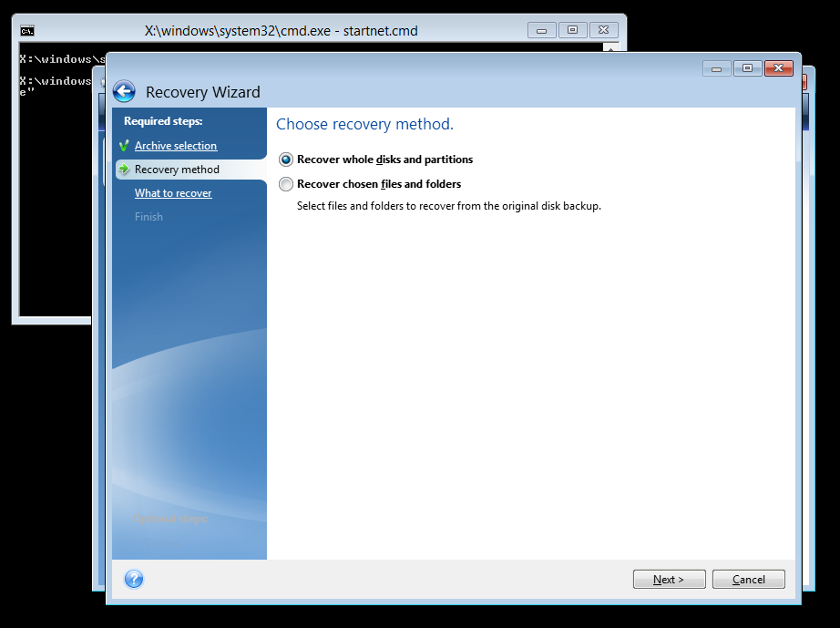Select Recover whole disks and partitions
This screenshot has height=628, width=840.
point(286,160)
